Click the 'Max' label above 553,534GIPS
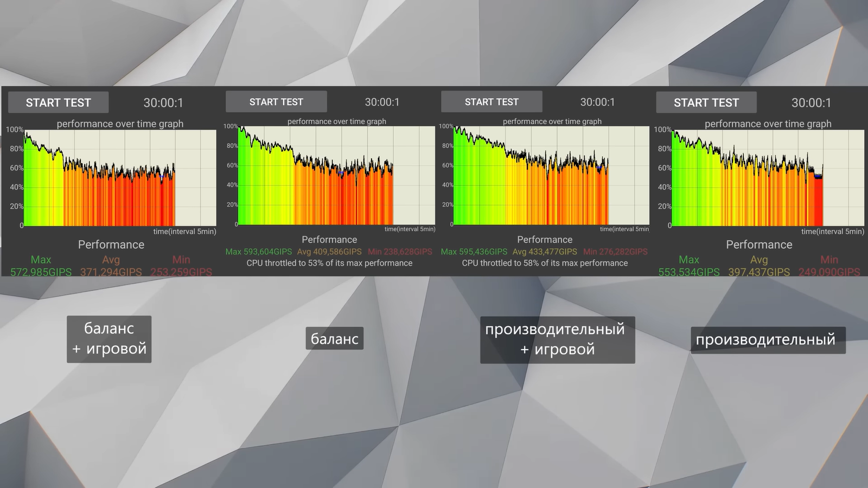 (x=689, y=260)
